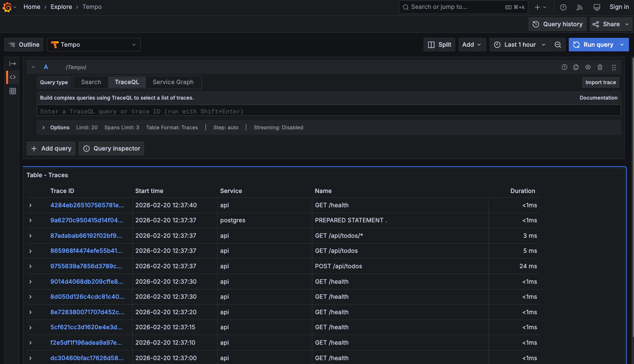The width and height of the screenshot is (634, 364).
Task: Open the news RSS feed icon
Action: (580, 7)
